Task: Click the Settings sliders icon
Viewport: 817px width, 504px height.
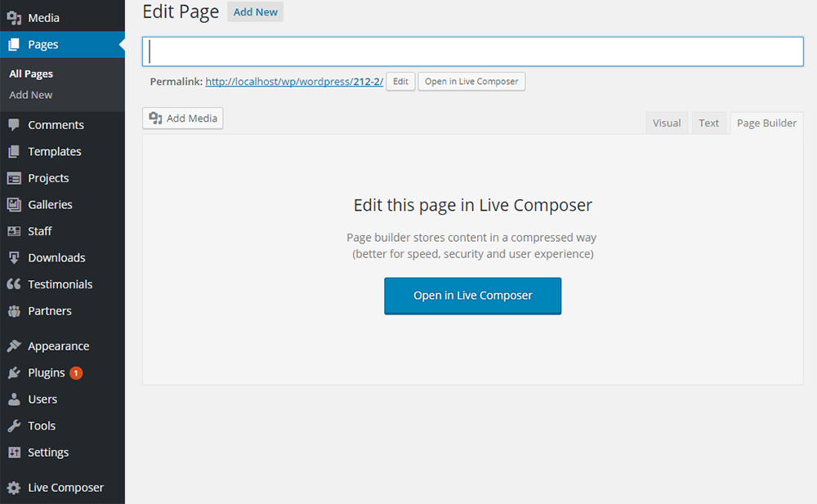Action: tap(14, 452)
